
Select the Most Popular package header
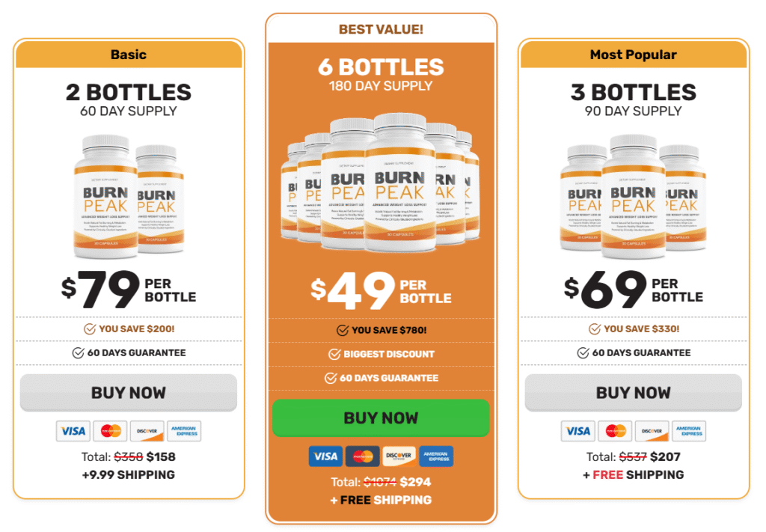click(633, 55)
